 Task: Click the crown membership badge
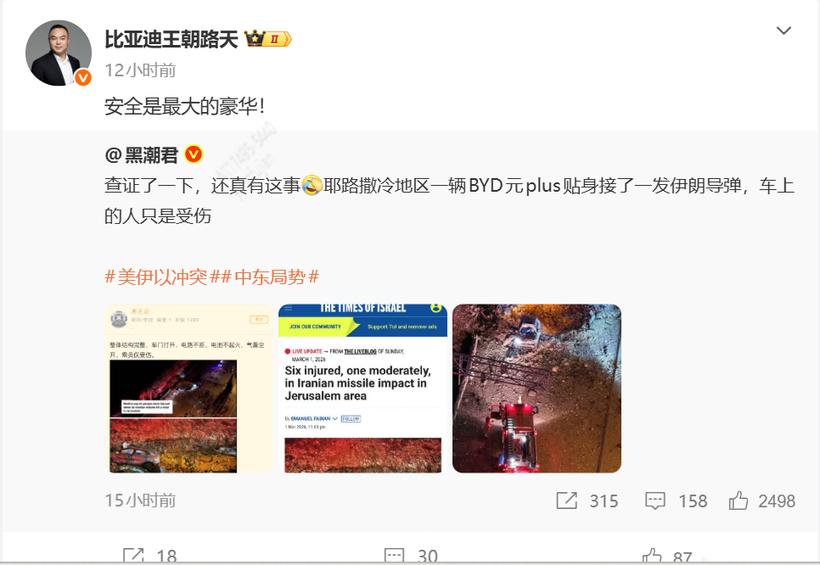point(268,39)
